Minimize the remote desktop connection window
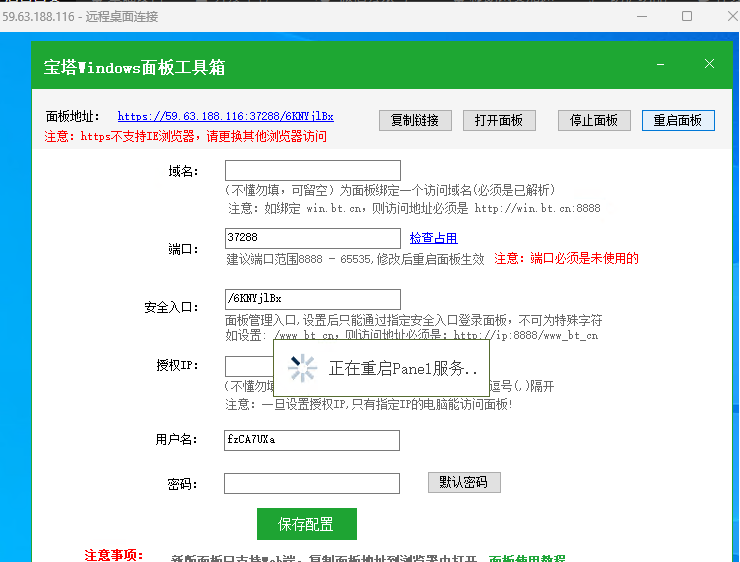This screenshot has height=562, width=740. coord(641,17)
